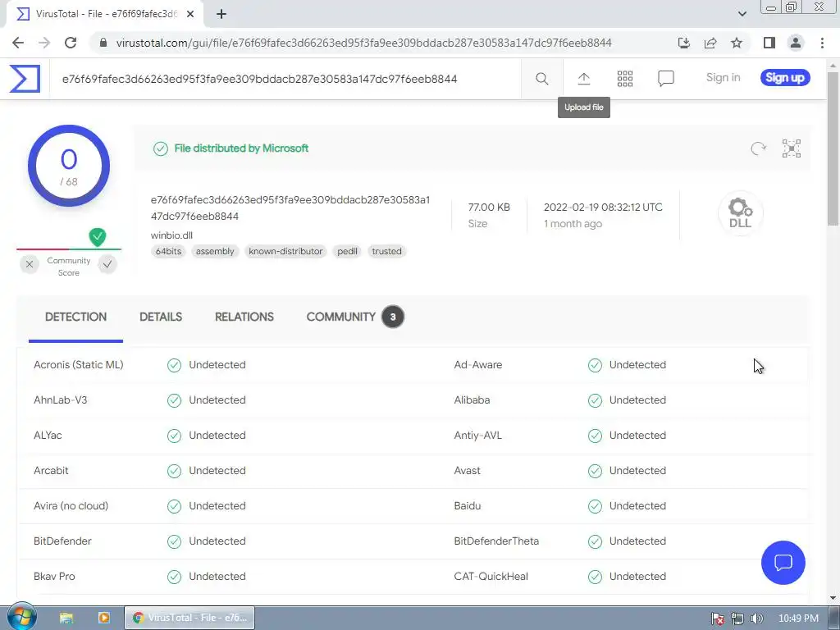
Task: Click the trusted tag
Action: [387, 251]
